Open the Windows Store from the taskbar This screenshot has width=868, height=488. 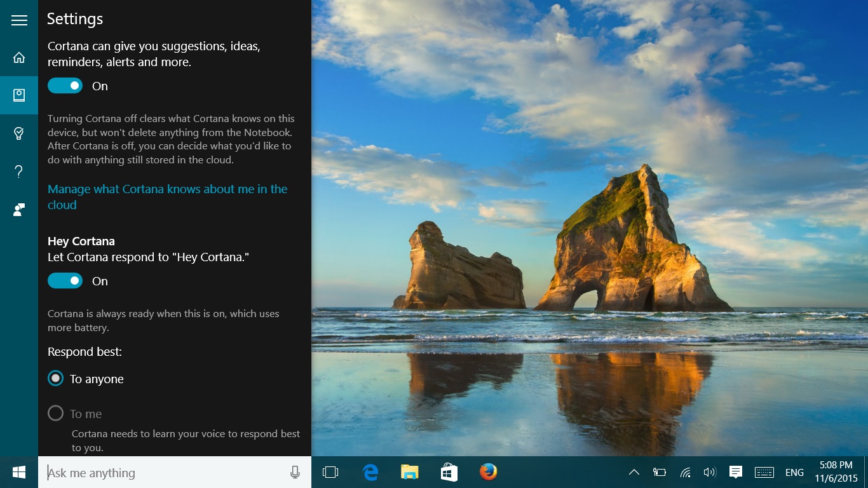(x=449, y=472)
